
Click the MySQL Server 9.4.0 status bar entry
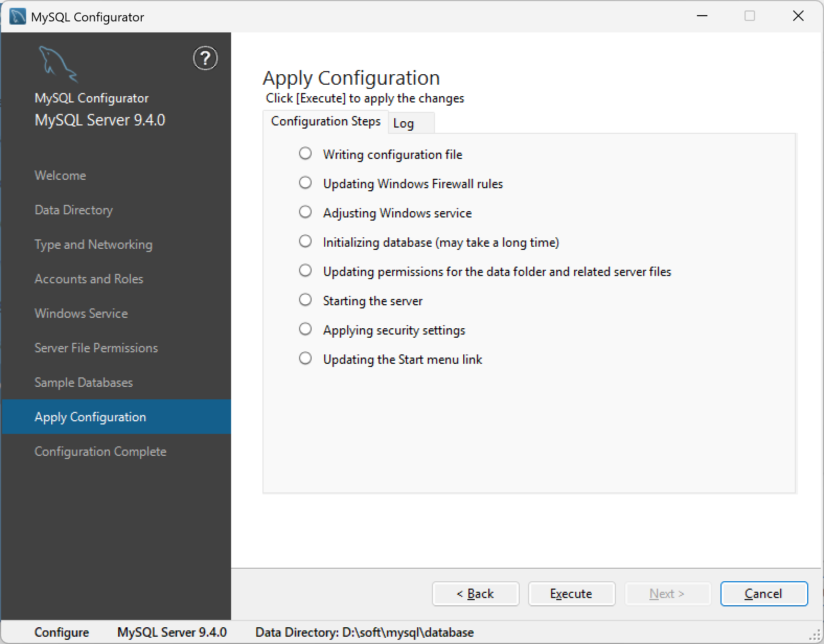(x=172, y=632)
